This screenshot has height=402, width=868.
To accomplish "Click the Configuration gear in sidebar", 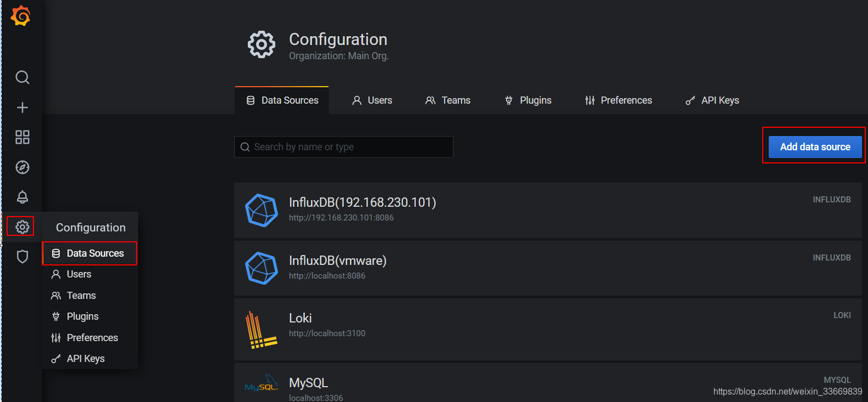I will [x=22, y=227].
